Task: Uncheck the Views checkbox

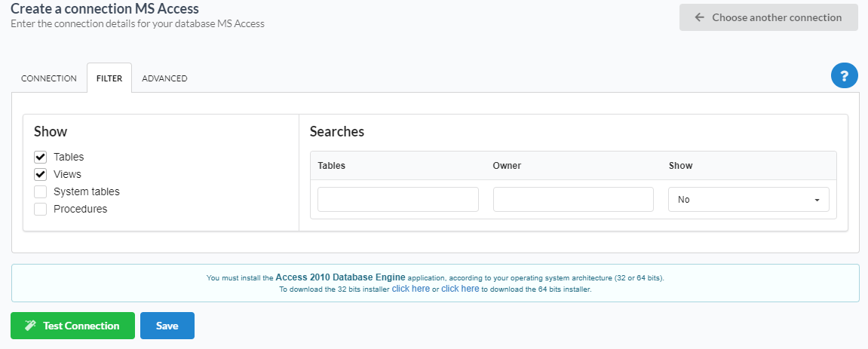Action: tap(40, 174)
